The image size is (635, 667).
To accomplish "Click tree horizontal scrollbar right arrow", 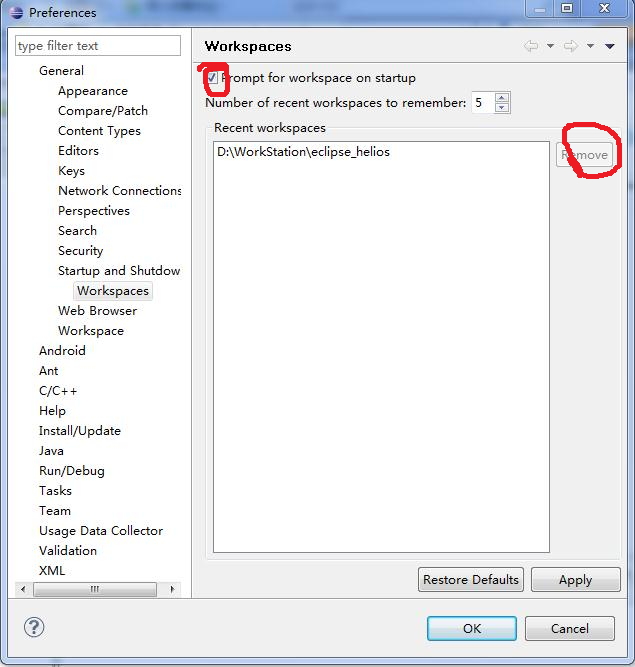I will [172, 589].
